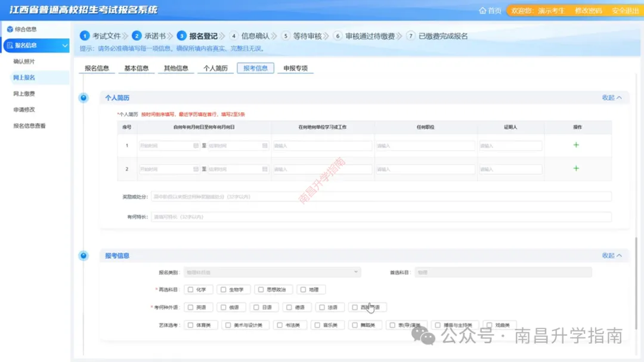Switch to the 申报专项 tab
The height and width of the screenshot is (362, 644).
click(295, 68)
